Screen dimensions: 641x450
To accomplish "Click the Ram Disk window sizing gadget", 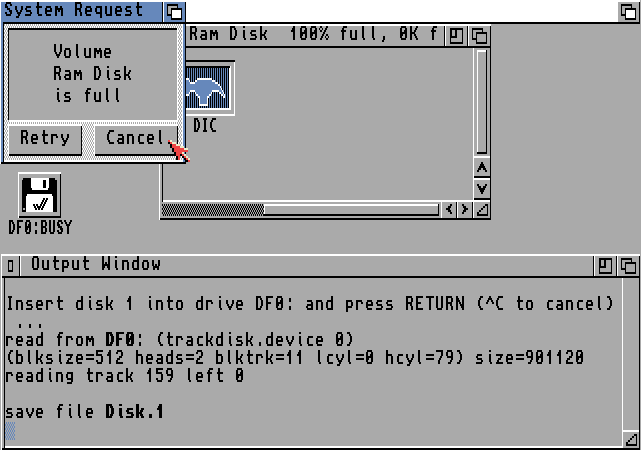I will 482,210.
